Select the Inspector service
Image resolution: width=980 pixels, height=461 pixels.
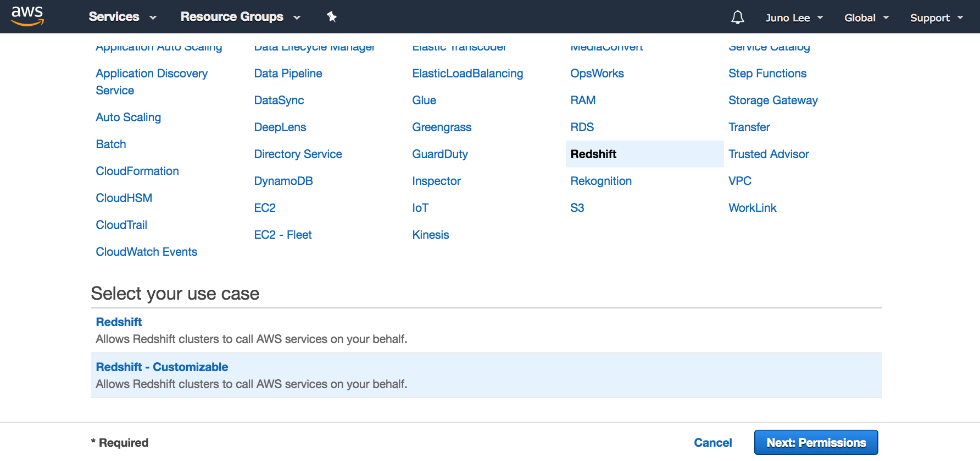coord(436,181)
